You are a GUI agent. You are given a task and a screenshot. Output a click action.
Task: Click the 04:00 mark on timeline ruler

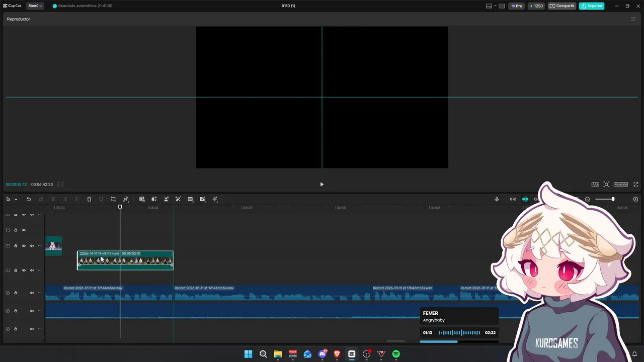pyautogui.click(x=342, y=208)
